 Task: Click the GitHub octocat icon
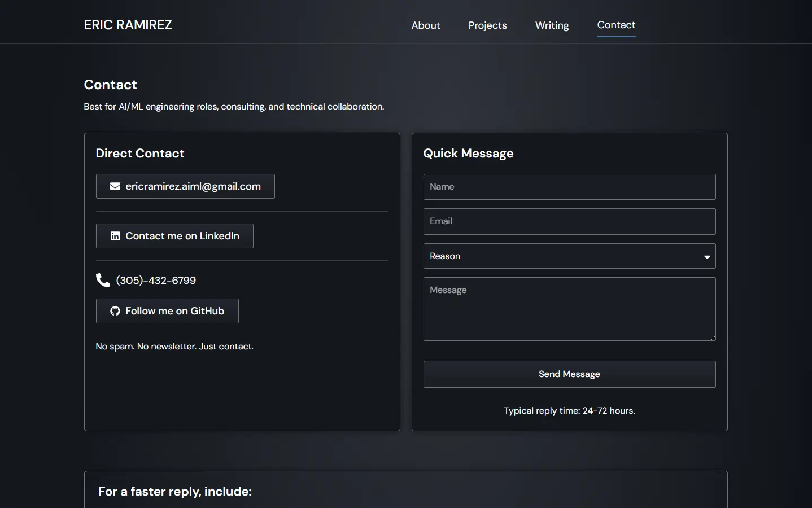(x=115, y=311)
